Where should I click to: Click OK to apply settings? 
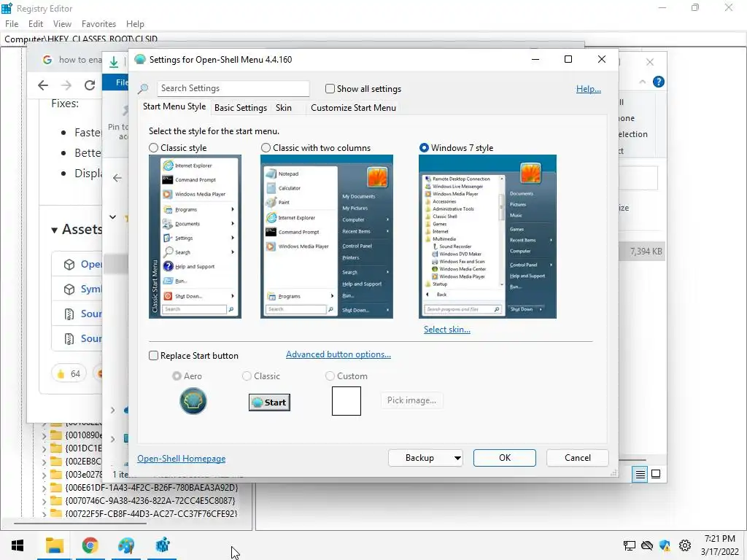tap(505, 458)
